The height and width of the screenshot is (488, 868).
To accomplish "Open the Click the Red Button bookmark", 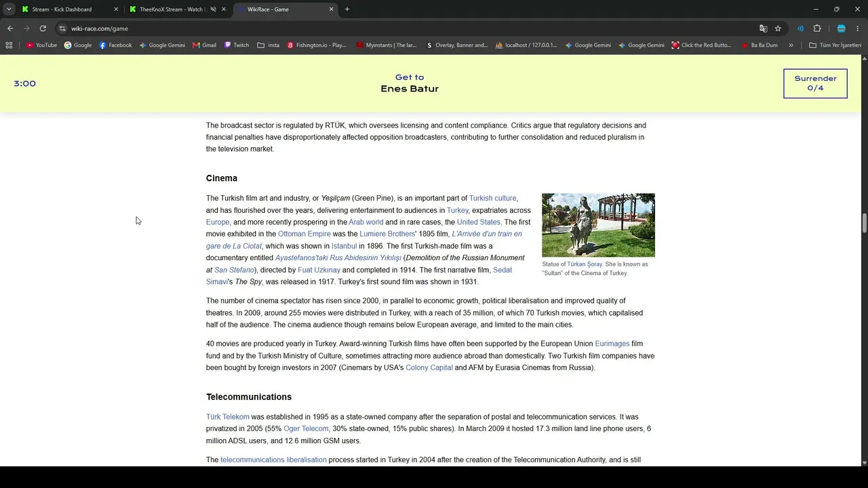I will 702,45.
